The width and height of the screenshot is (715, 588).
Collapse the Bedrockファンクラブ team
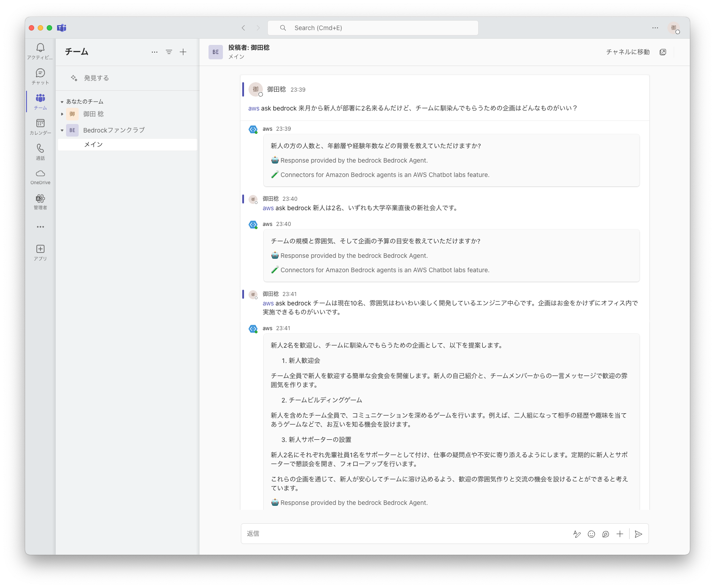pyautogui.click(x=62, y=130)
